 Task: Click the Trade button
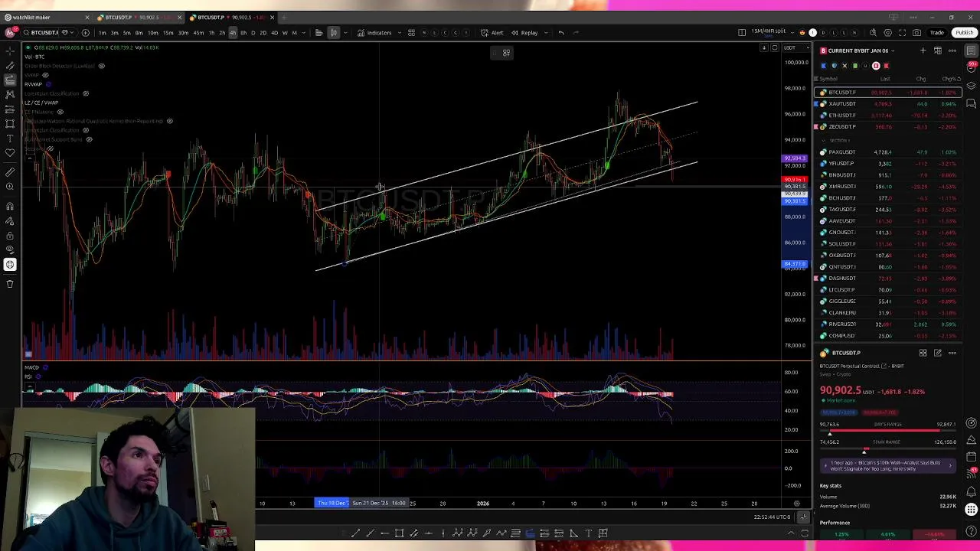937,33
